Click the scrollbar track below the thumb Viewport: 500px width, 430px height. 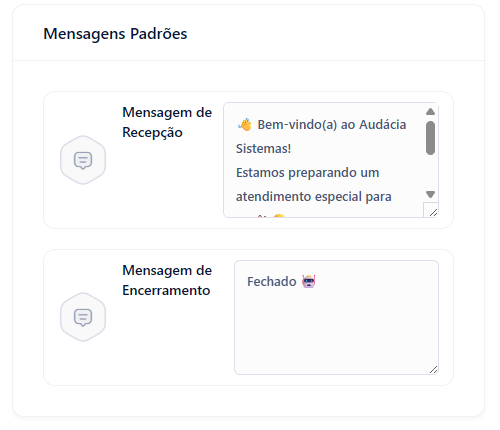click(430, 172)
